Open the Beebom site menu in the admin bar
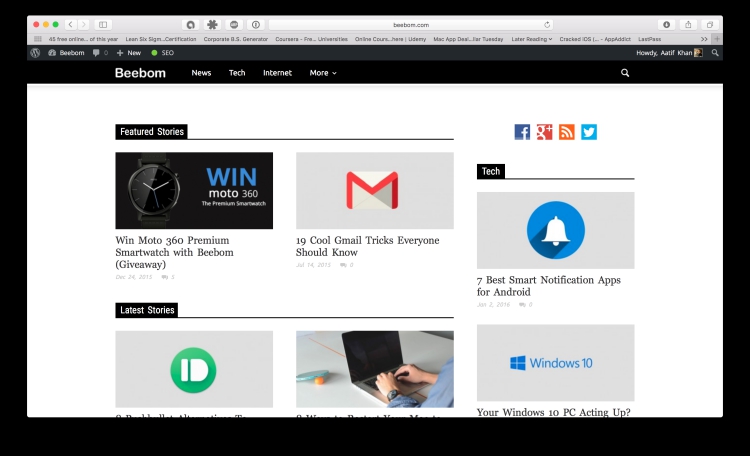 click(66, 53)
